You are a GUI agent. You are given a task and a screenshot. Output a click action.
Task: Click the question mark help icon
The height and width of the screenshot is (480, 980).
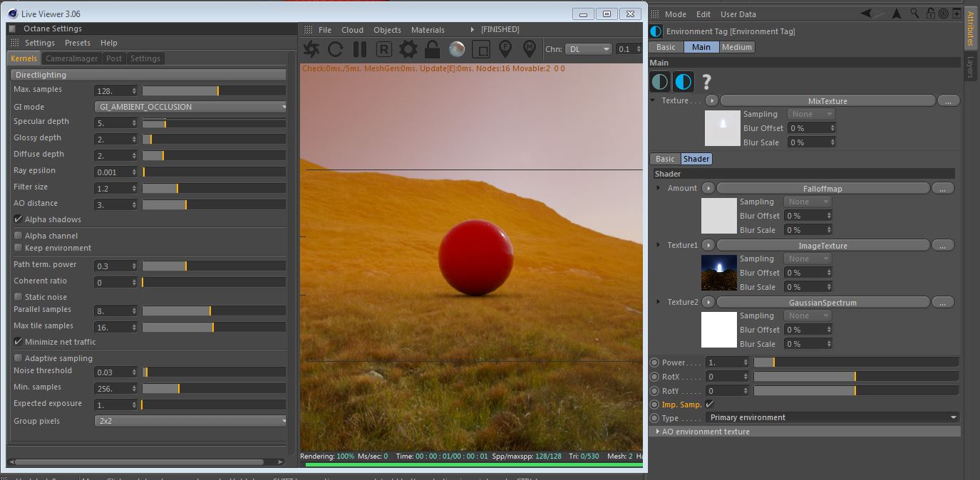click(x=706, y=82)
